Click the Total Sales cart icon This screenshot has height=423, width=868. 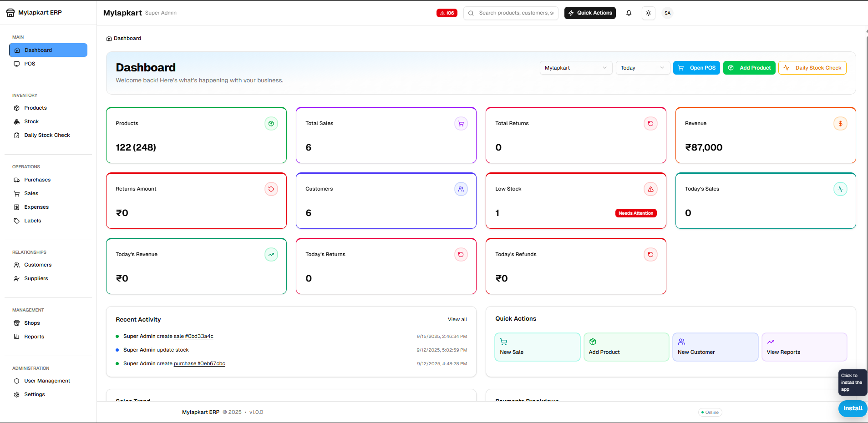[461, 124]
